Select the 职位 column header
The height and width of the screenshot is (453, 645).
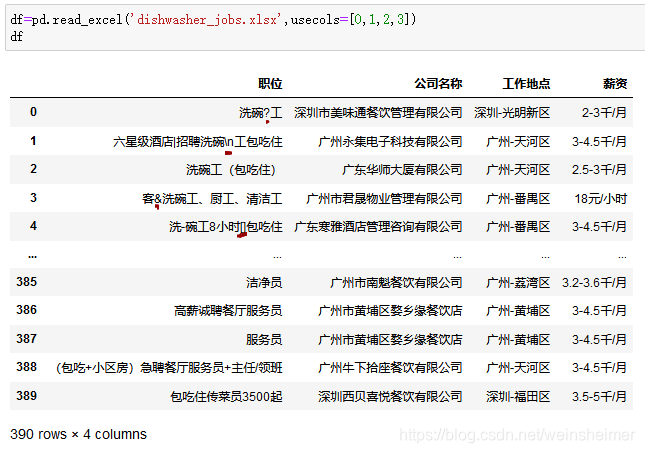pyautogui.click(x=270, y=84)
